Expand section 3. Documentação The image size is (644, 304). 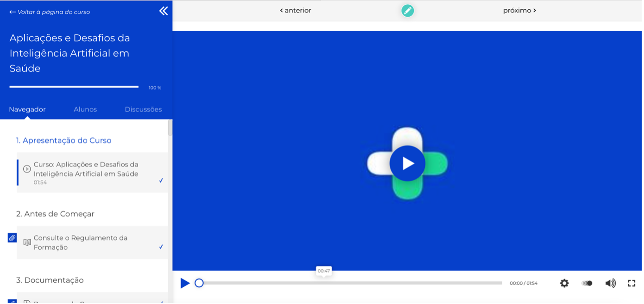coord(50,280)
